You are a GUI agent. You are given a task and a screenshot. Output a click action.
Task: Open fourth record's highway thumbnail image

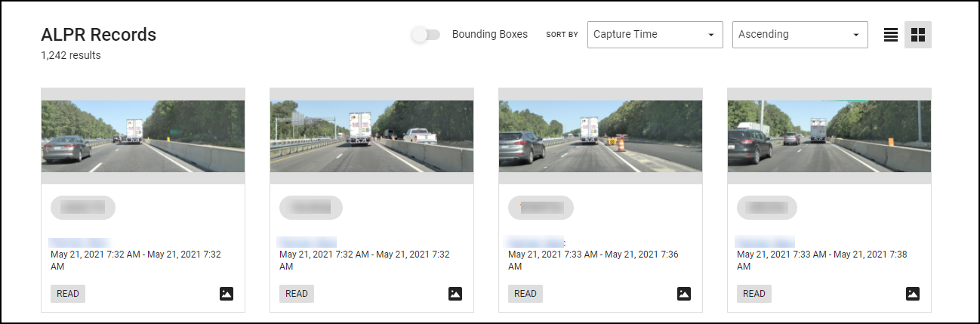tap(829, 136)
